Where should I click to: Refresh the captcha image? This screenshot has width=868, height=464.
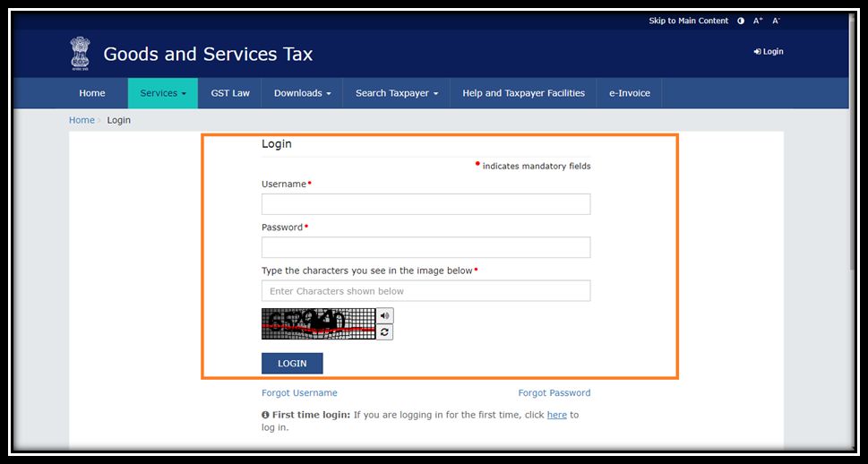tap(384, 332)
